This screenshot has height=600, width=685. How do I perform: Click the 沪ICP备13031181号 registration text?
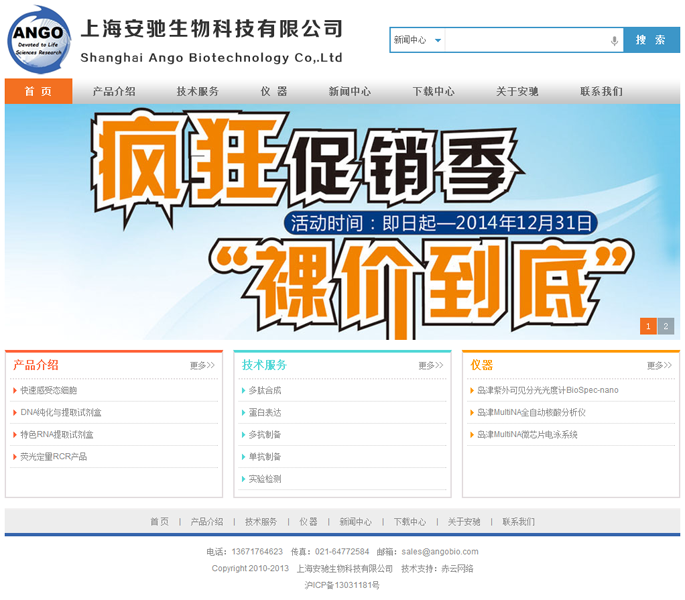(342, 585)
